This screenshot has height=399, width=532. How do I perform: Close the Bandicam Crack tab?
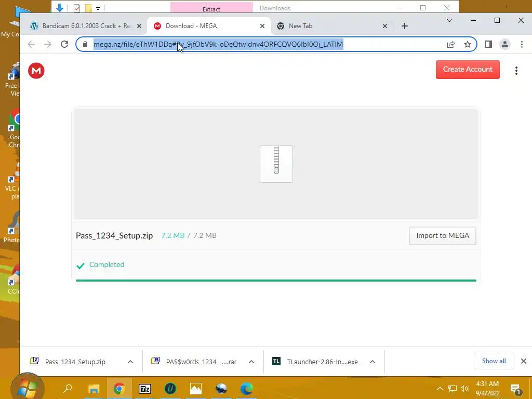coord(139,26)
